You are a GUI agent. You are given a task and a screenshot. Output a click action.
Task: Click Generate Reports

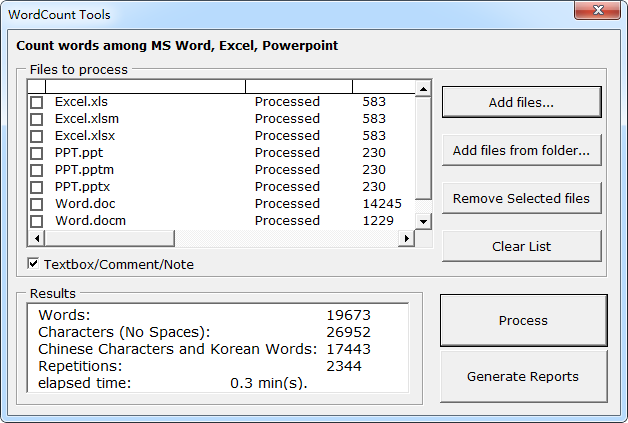pos(523,377)
